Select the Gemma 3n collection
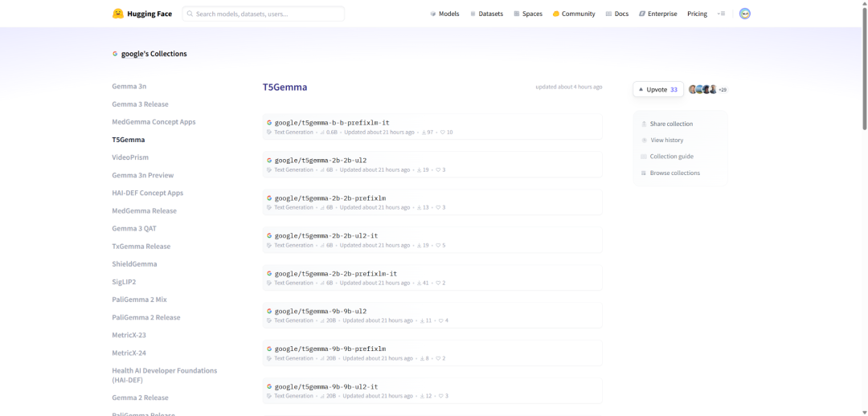 tap(129, 86)
